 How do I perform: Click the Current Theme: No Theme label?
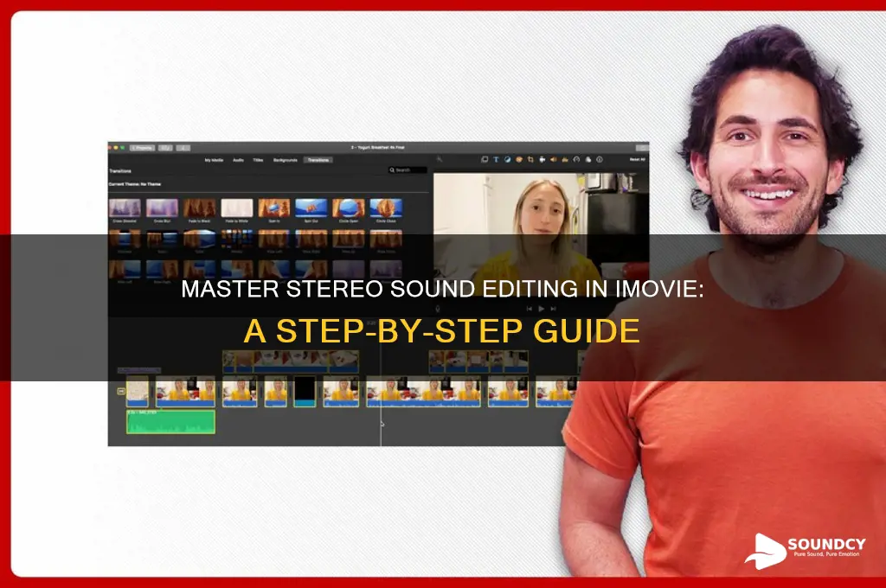(135, 184)
